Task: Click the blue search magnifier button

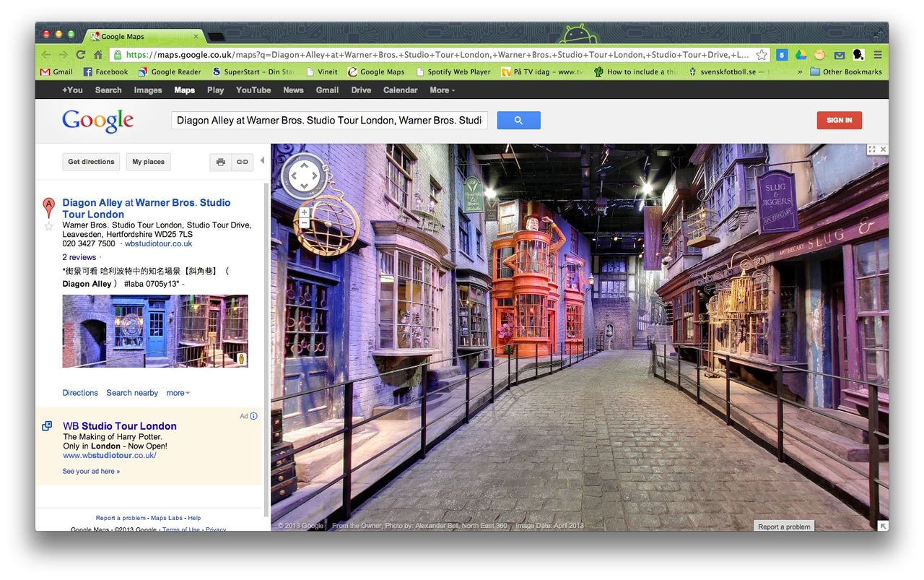Action: [x=518, y=121]
